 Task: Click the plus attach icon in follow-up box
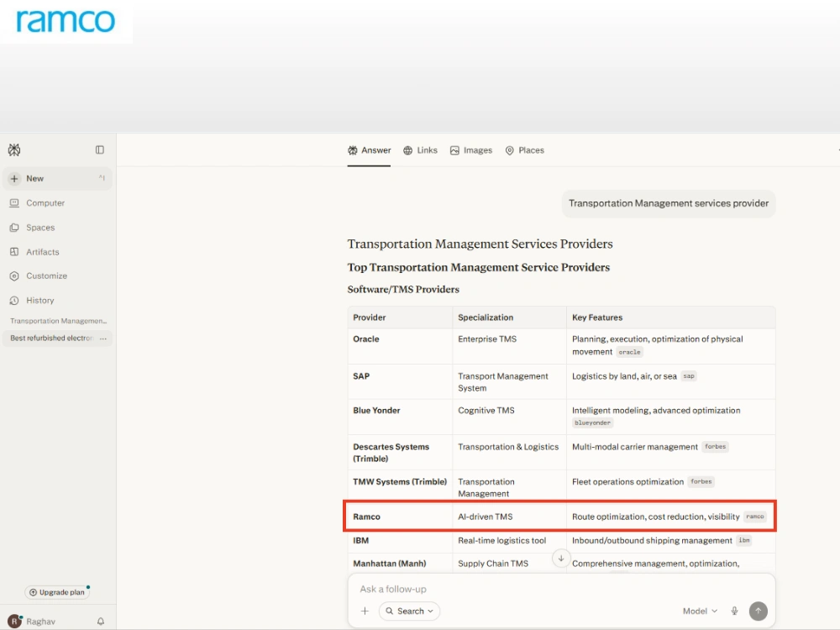(x=365, y=612)
